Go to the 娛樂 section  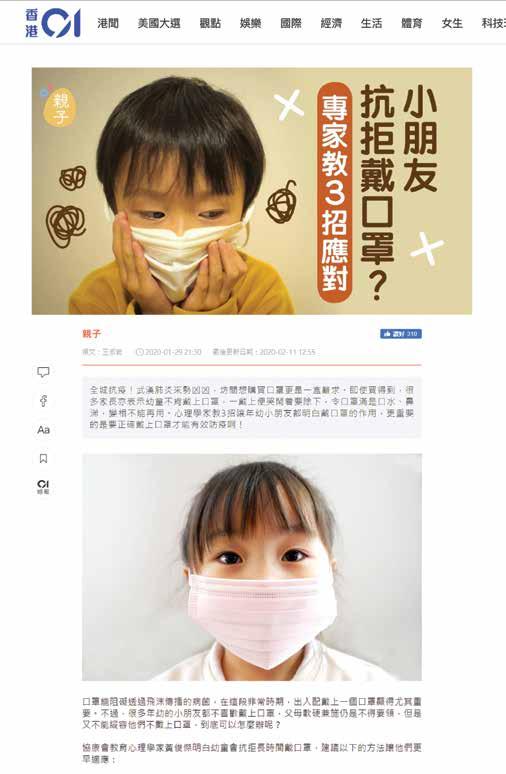click(x=251, y=23)
